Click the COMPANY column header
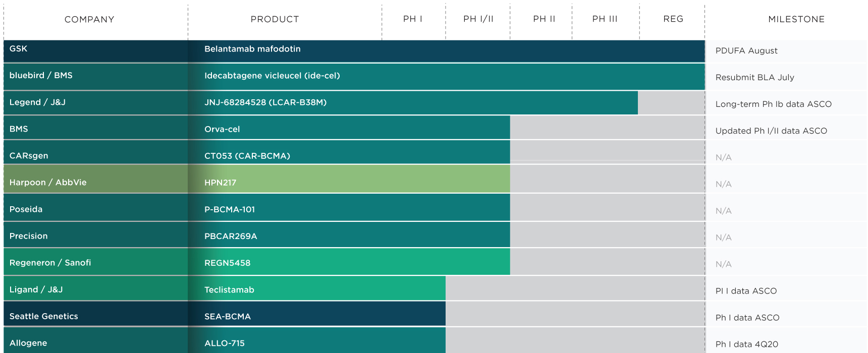This screenshot has width=868, height=353. coord(89,20)
